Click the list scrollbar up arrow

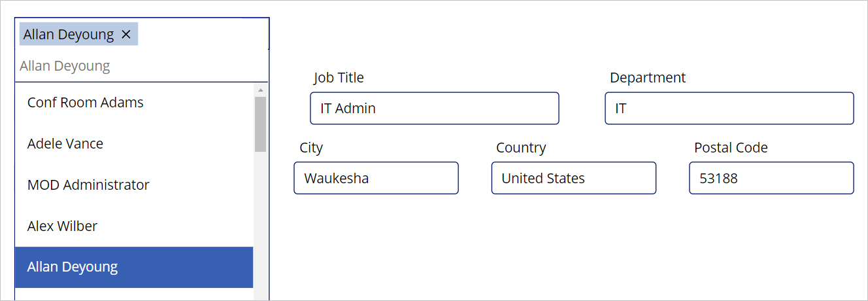tap(260, 90)
